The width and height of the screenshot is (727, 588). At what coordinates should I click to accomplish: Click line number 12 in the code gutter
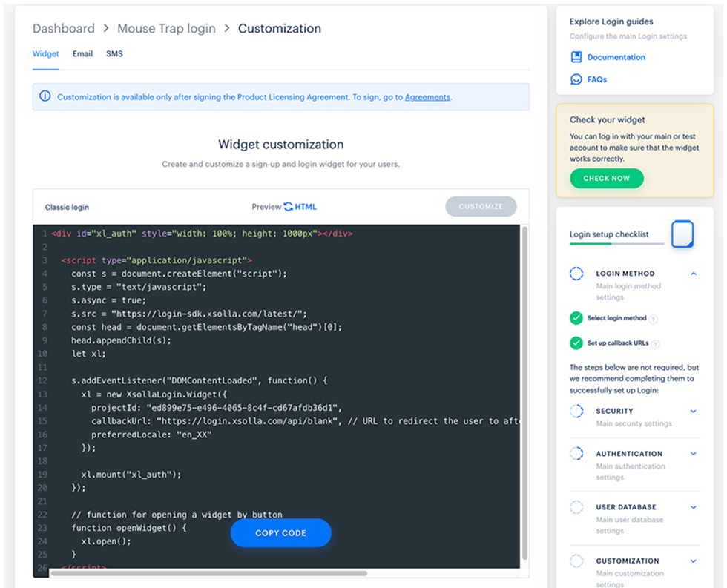point(42,380)
